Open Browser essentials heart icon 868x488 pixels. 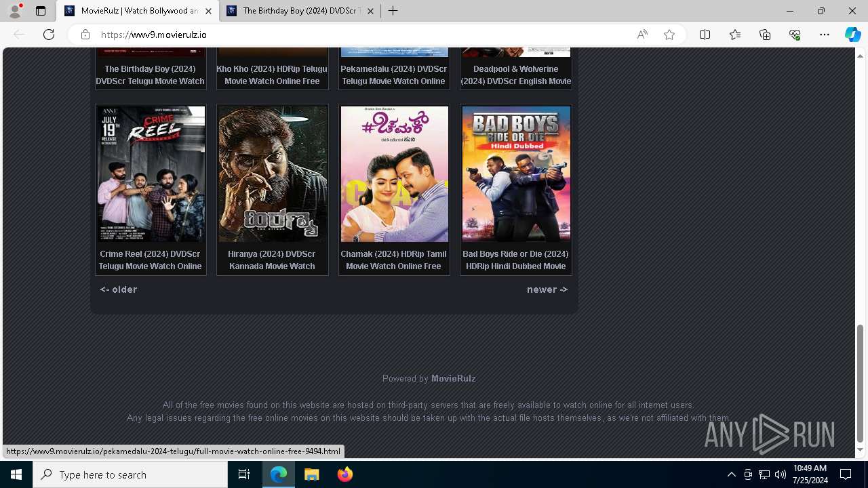click(795, 35)
